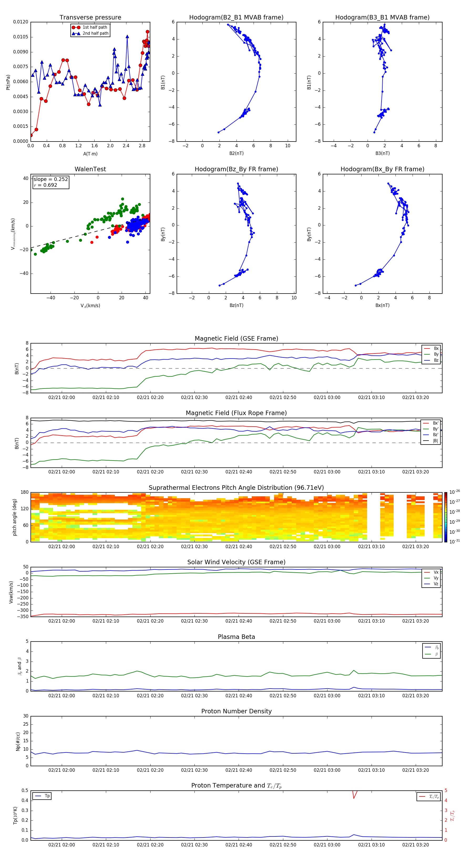473x868 pixels.
Task: Select 'Vz' in the velocity legend
Action: tap(431, 584)
